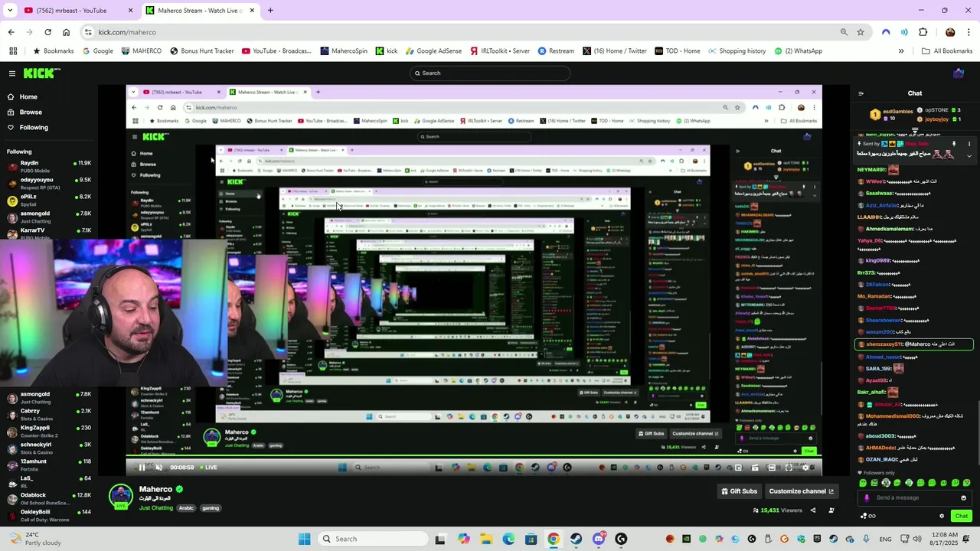Open browser zoom magnifier icon
This screenshot has width=980, height=551.
(844, 32)
